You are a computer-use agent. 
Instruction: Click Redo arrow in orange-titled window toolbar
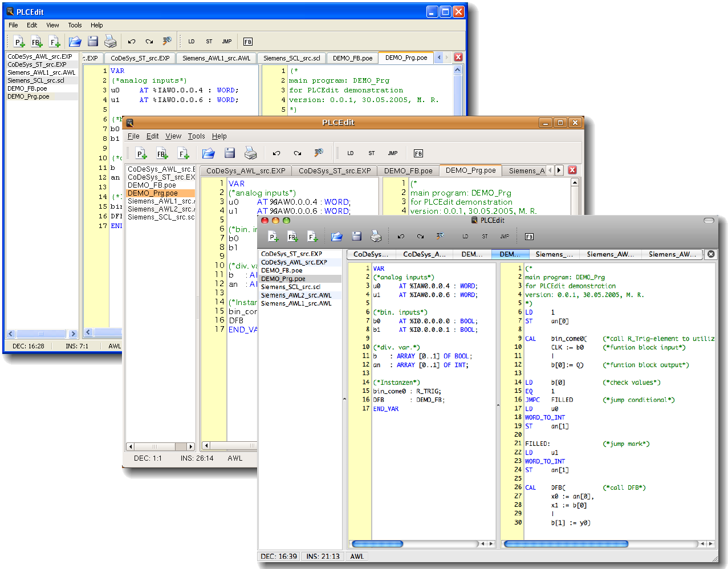coord(297,153)
